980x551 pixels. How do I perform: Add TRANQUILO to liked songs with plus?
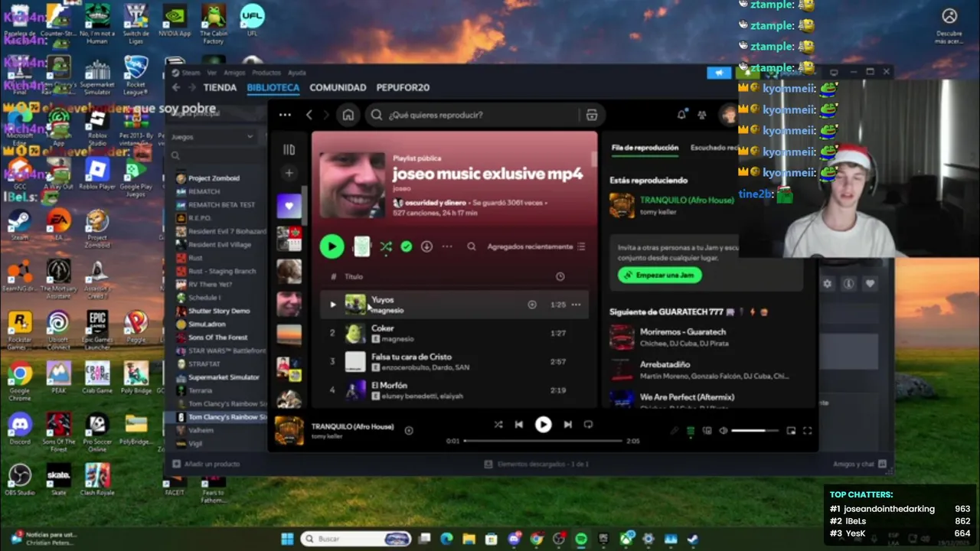[x=409, y=431]
